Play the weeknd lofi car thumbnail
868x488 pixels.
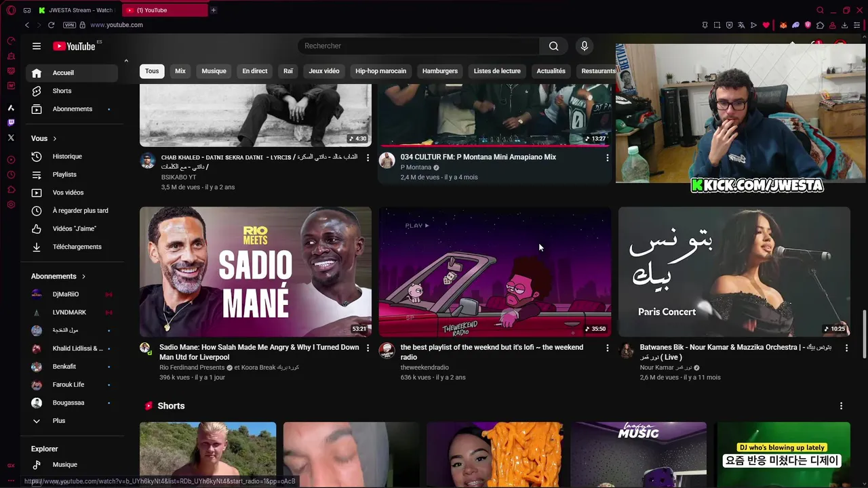coord(495,272)
